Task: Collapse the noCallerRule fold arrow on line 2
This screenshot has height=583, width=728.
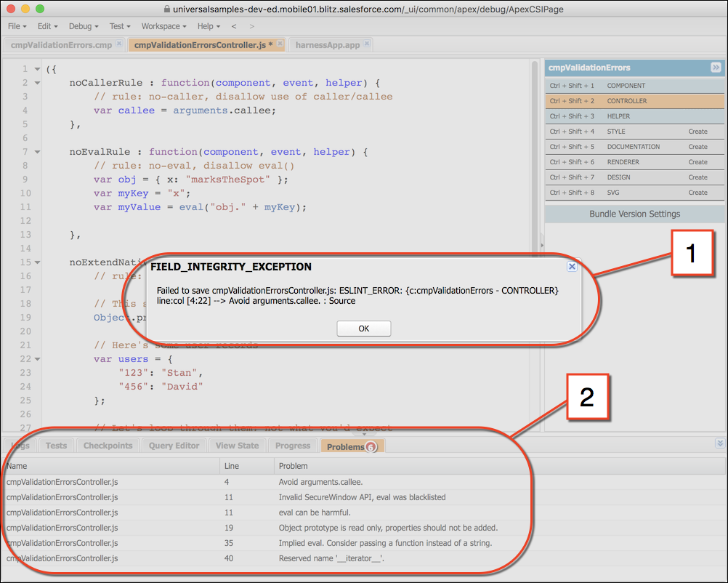Action: click(x=37, y=83)
